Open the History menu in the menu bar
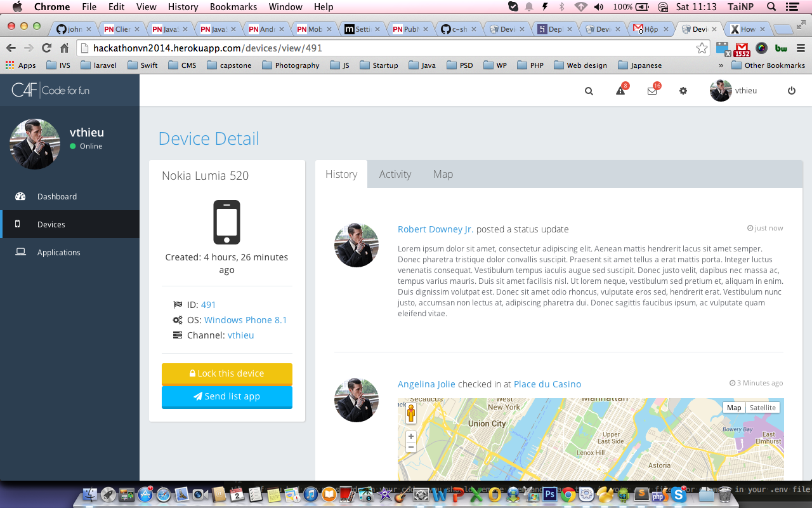The image size is (812, 508). pyautogui.click(x=183, y=7)
